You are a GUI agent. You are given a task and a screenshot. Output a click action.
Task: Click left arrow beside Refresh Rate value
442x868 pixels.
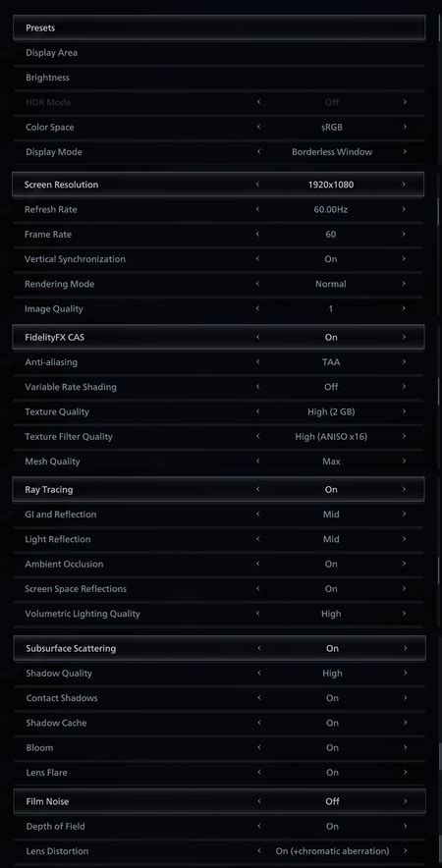257,209
